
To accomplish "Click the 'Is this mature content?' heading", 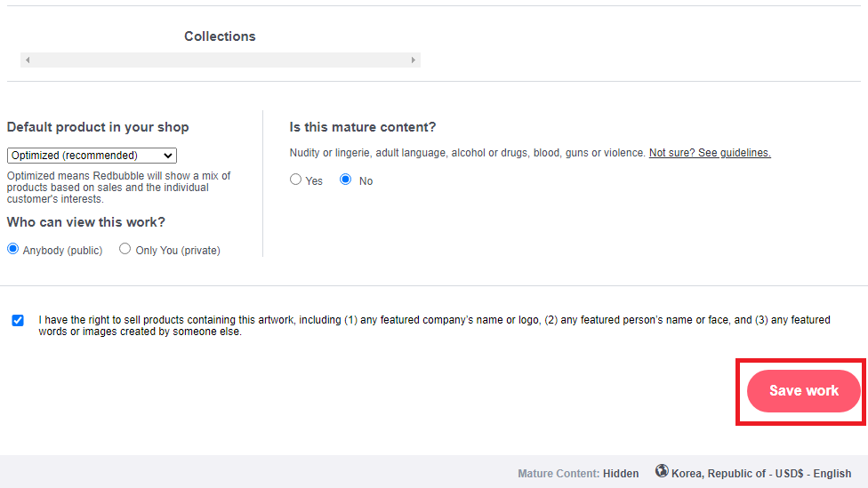I will [363, 127].
